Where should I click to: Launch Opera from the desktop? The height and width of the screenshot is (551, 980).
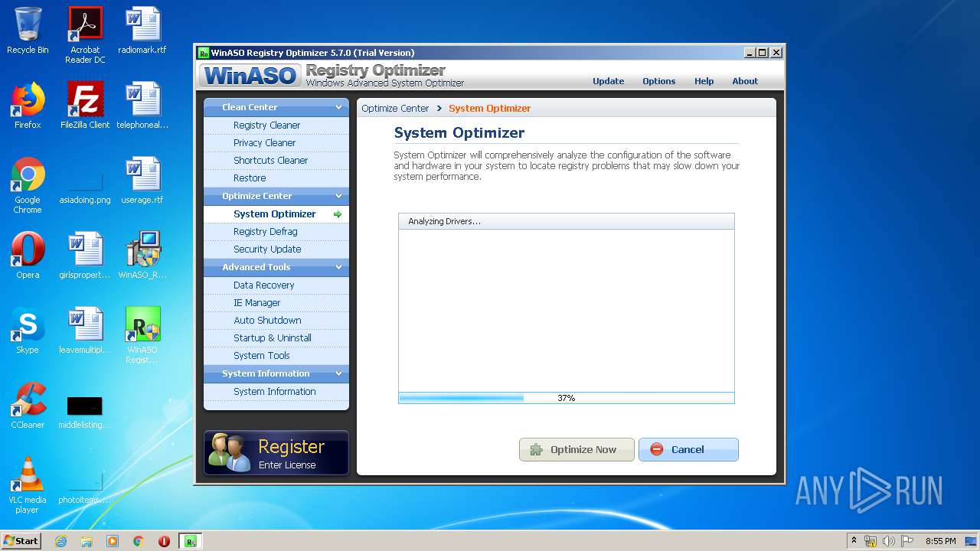tap(28, 256)
